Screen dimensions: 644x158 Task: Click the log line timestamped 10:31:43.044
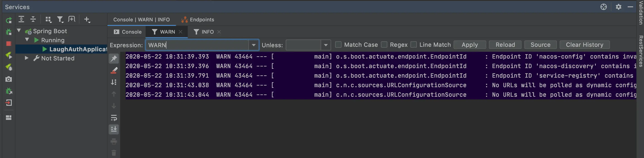[381, 95]
